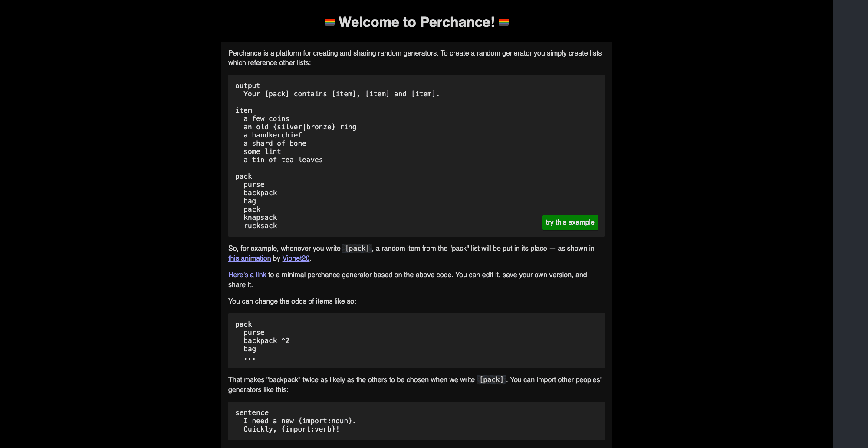Viewport: 868px width, 448px height.
Task: Click the inline [pack] code after 'whenever you write'
Action: [357, 249]
